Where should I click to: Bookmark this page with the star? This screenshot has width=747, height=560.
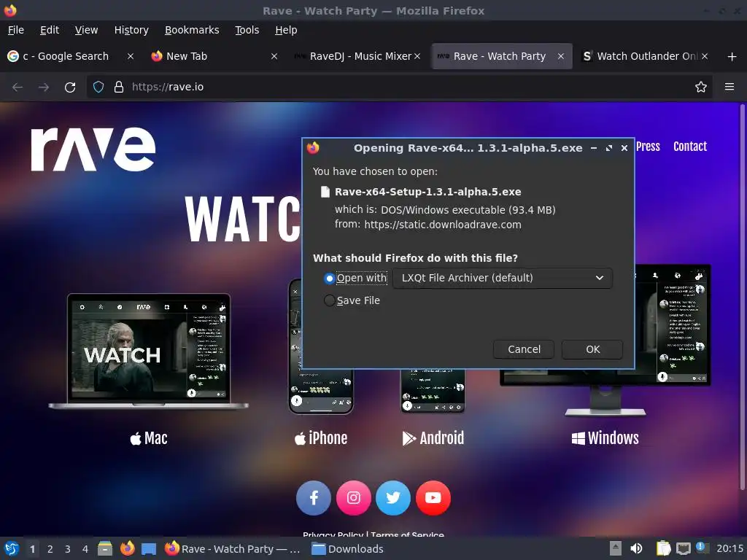[x=701, y=87]
